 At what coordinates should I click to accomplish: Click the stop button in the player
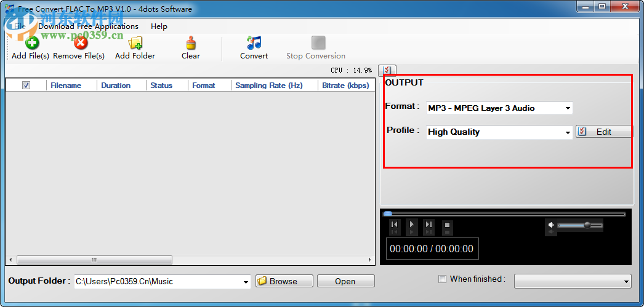(447, 225)
